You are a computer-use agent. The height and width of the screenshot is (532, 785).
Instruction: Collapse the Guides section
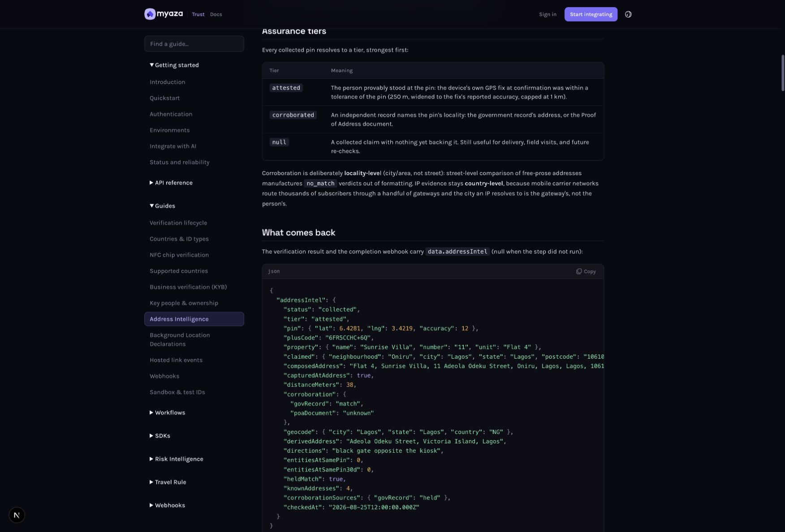[162, 206]
